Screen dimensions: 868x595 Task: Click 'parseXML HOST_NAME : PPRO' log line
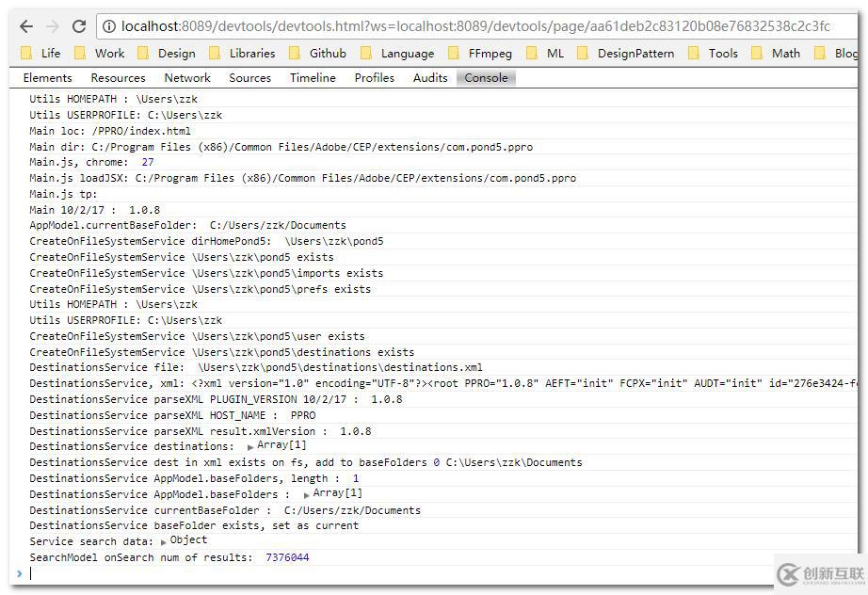[172, 416]
